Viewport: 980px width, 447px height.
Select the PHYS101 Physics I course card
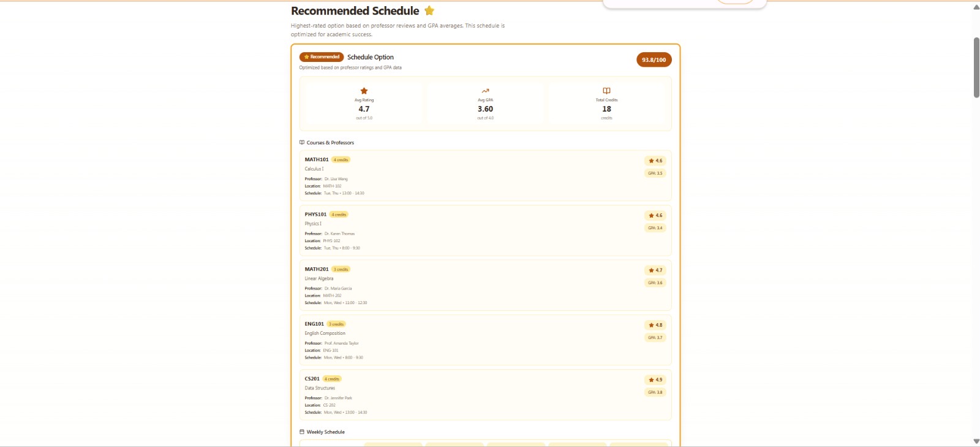click(x=485, y=231)
